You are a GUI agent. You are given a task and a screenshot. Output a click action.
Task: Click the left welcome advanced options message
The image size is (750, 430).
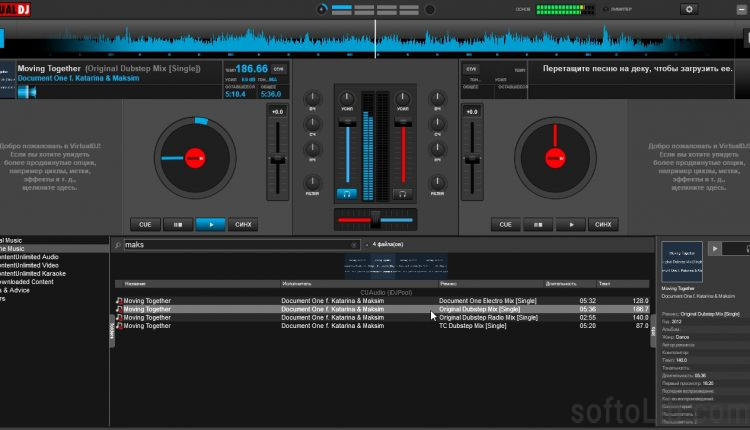pyautogui.click(x=50, y=166)
